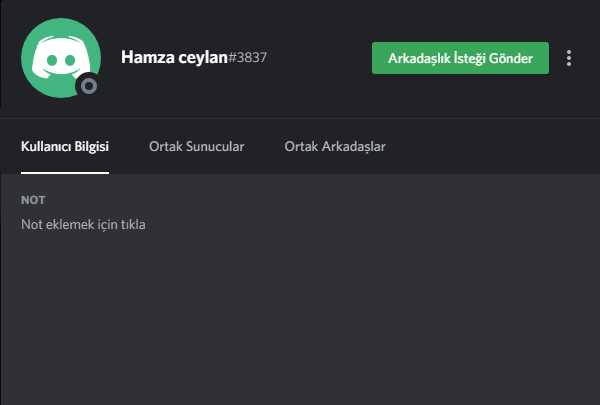
Task: Switch to the Ortak Sunucular tab
Action: tap(196, 147)
